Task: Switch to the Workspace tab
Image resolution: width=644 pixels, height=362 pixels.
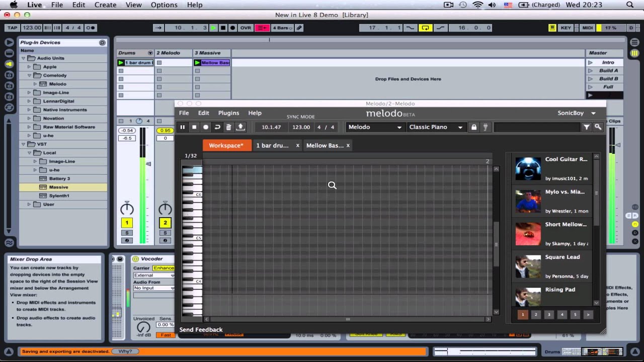Action: 226,145
